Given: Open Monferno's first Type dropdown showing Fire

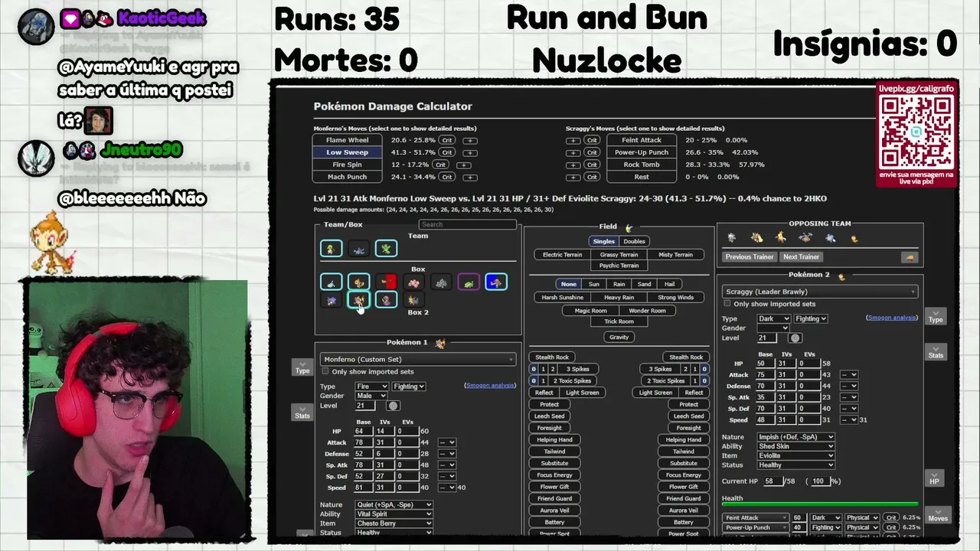Looking at the screenshot, I should coord(372,386).
